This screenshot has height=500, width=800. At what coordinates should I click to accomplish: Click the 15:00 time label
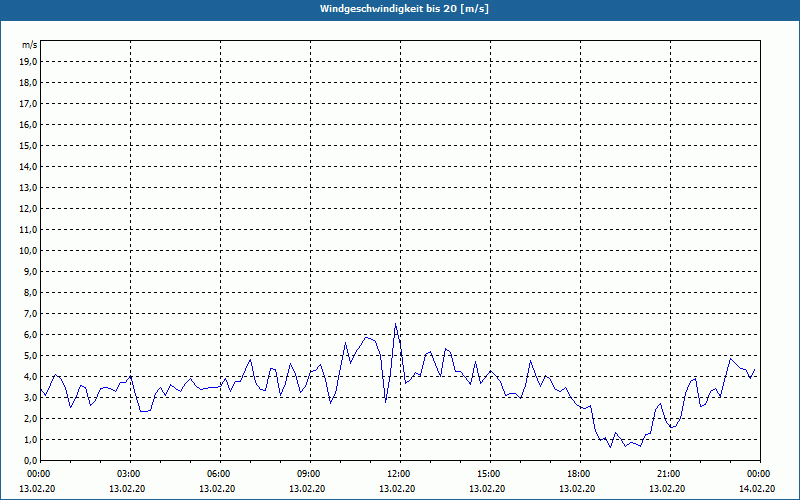click(x=490, y=474)
